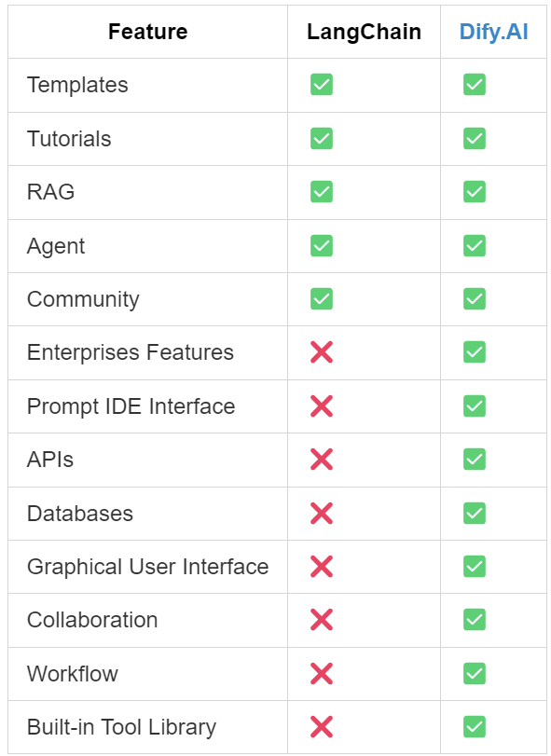Click Dify.AI checkmark for Built-in Tool Library
The width and height of the screenshot is (551, 756).
475,726
